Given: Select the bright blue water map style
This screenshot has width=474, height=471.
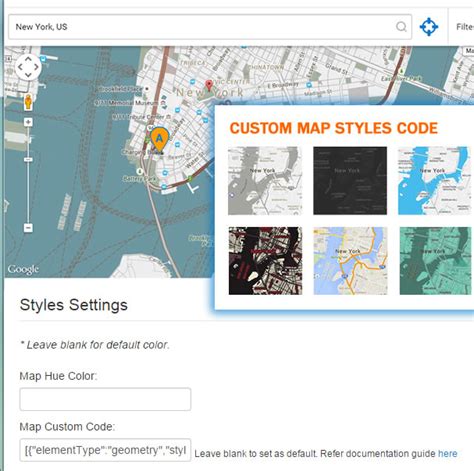Looking at the screenshot, I should click(435, 181).
